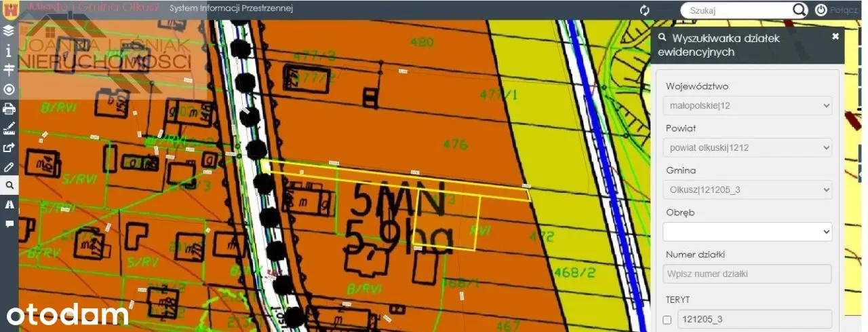Viewport: 868px width, 332px height.
Task: Select the measure ruler tool
Action: pyautogui.click(x=9, y=128)
